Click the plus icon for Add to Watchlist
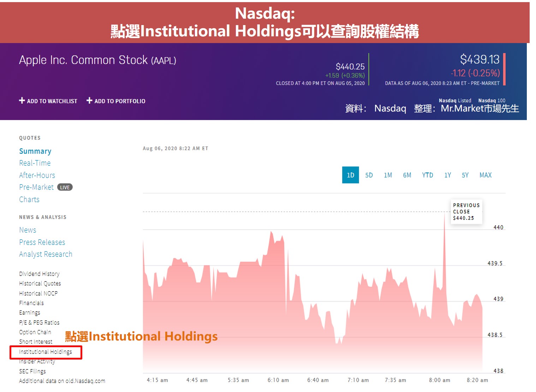This screenshot has height=392, width=536. (x=22, y=101)
